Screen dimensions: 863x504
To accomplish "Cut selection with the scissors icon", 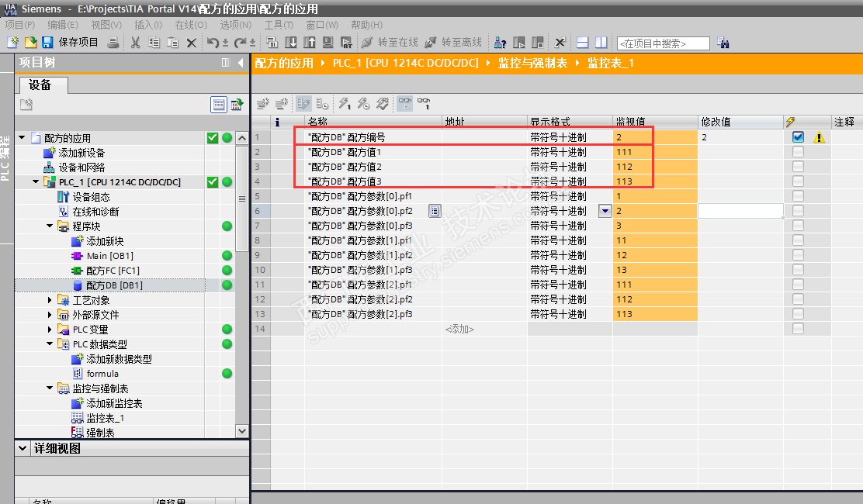I will pos(135,43).
